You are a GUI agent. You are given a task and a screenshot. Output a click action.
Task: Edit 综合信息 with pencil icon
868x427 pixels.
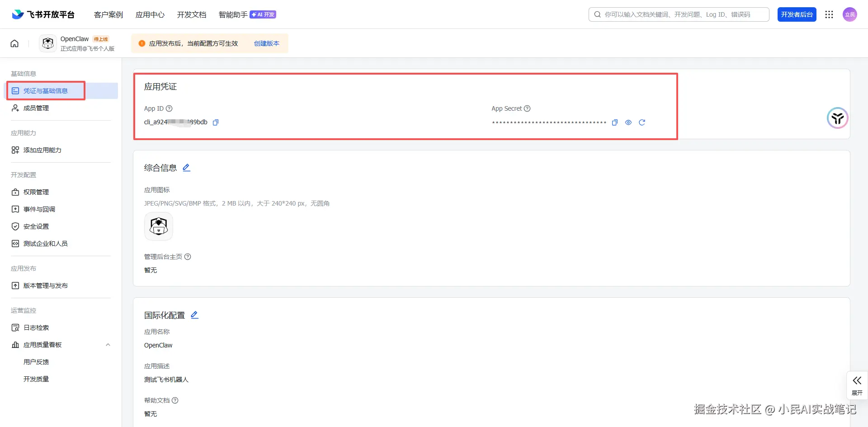pos(186,168)
